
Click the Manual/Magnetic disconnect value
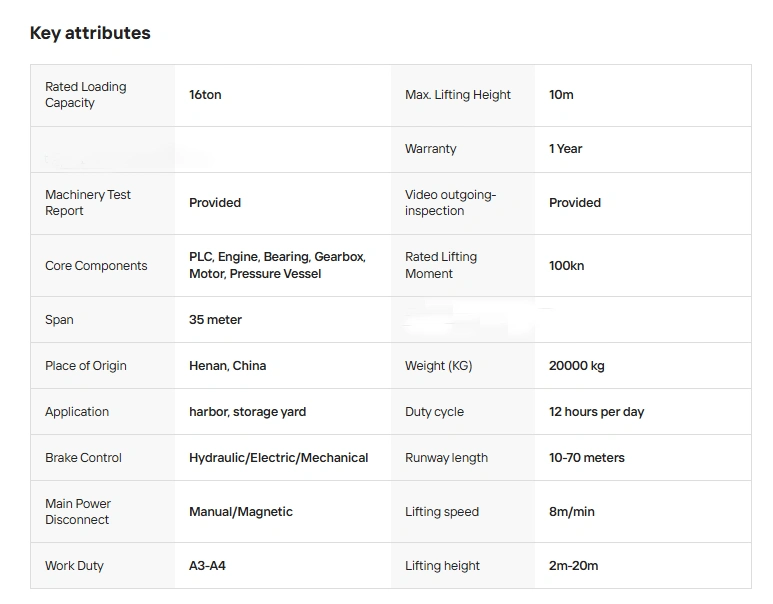240,512
